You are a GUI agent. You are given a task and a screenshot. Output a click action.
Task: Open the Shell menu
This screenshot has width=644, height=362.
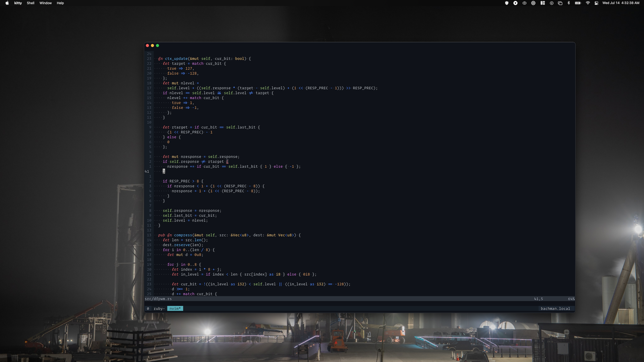tap(30, 3)
